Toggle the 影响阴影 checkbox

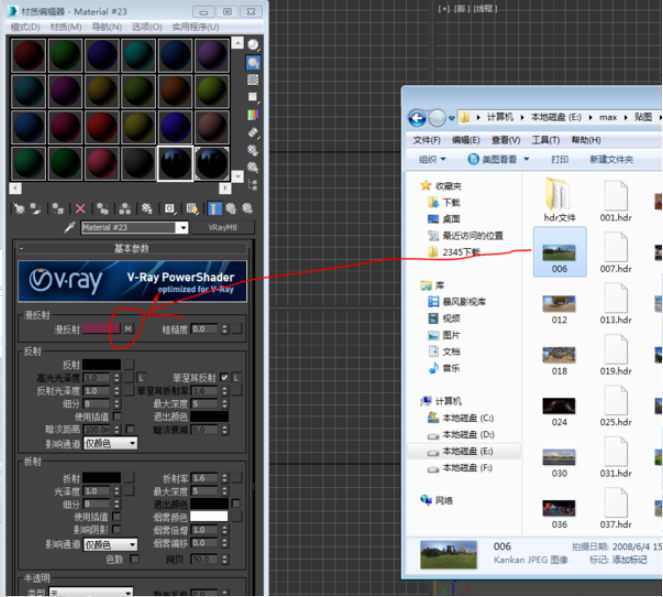point(117,529)
